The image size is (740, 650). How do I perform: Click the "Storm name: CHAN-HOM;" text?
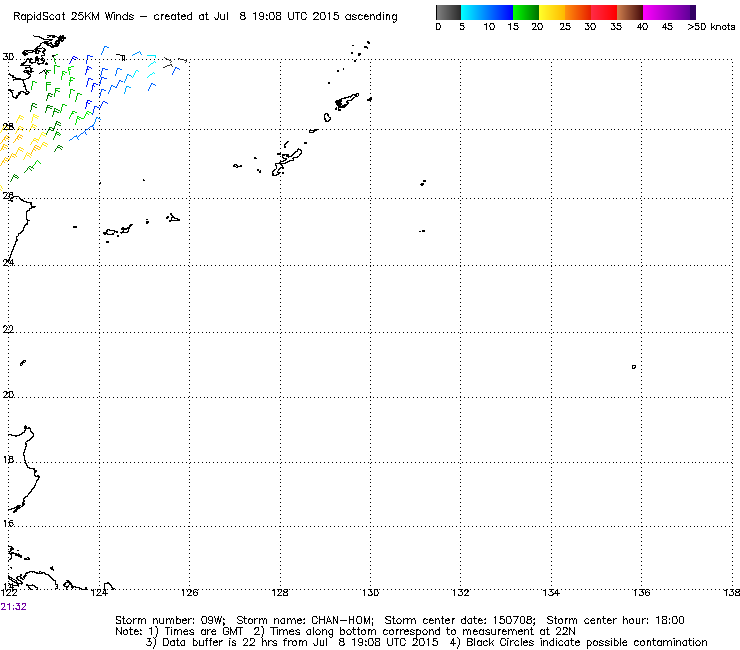point(305,620)
